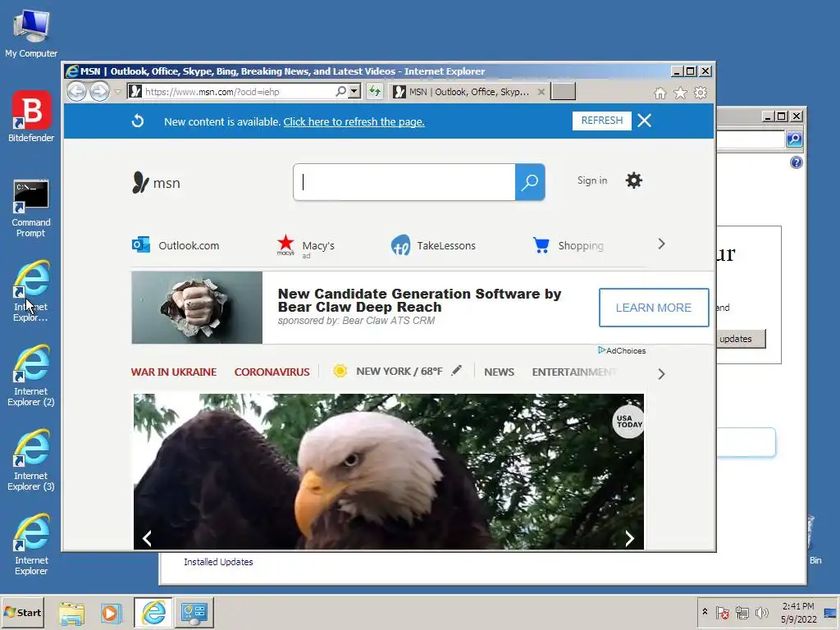This screenshot has height=630, width=840.
Task: Open Internet Explorer (2) desktop shortcut
Action: tap(31, 376)
